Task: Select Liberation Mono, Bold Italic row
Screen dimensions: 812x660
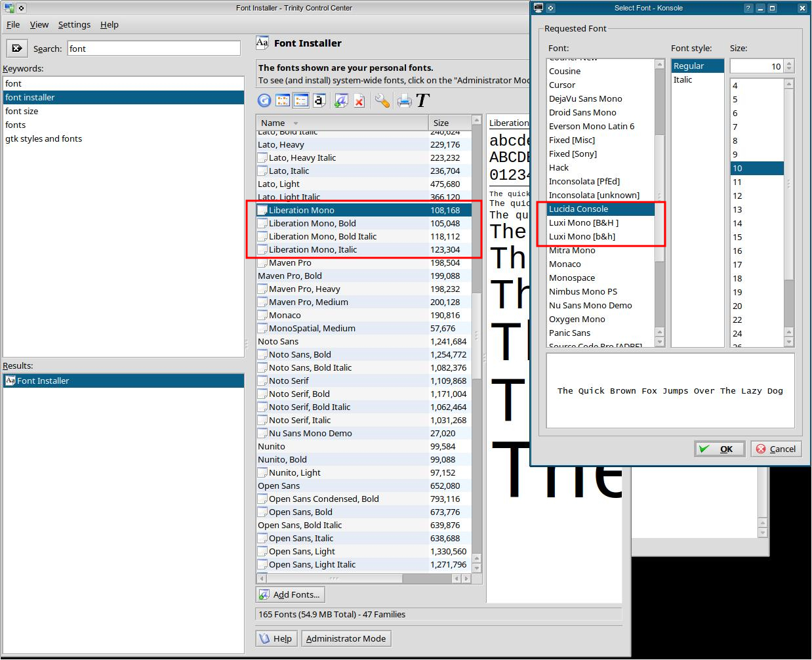Action: pos(363,236)
